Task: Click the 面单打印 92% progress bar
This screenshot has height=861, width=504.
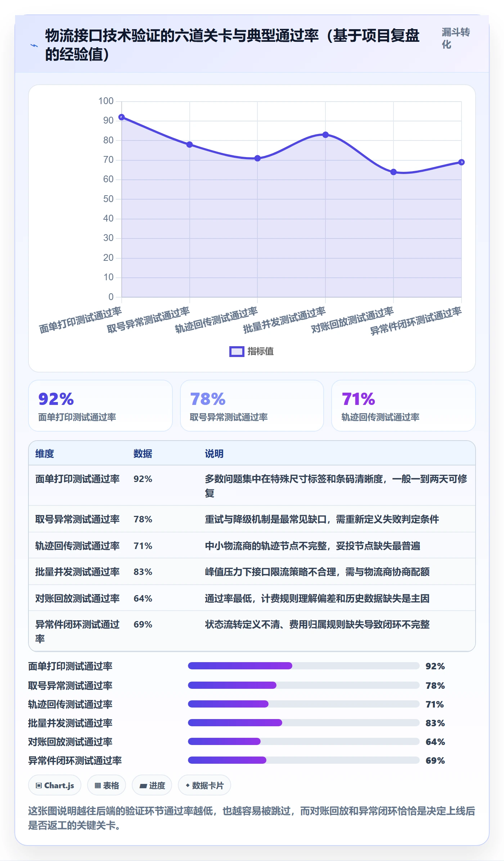Action: [x=303, y=666]
